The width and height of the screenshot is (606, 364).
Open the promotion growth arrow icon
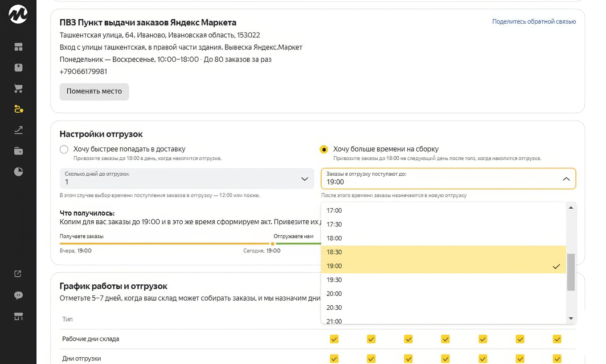point(18,130)
